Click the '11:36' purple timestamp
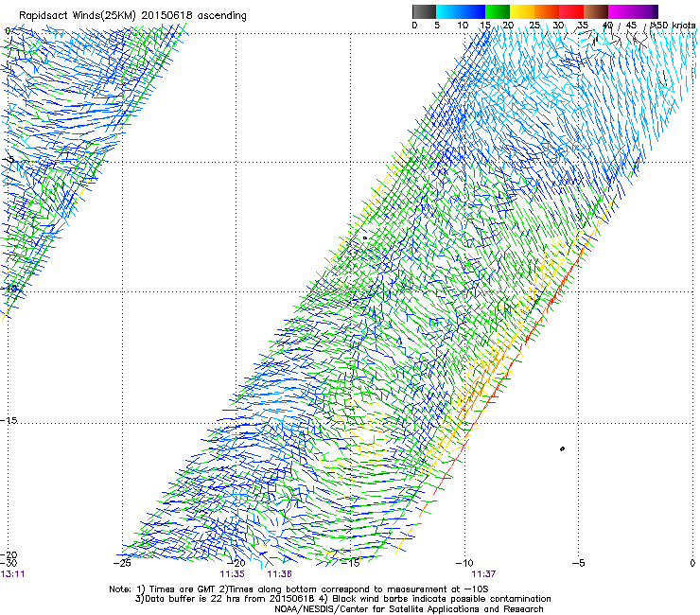Image resolution: width=700 pixels, height=615 pixels. (279, 574)
